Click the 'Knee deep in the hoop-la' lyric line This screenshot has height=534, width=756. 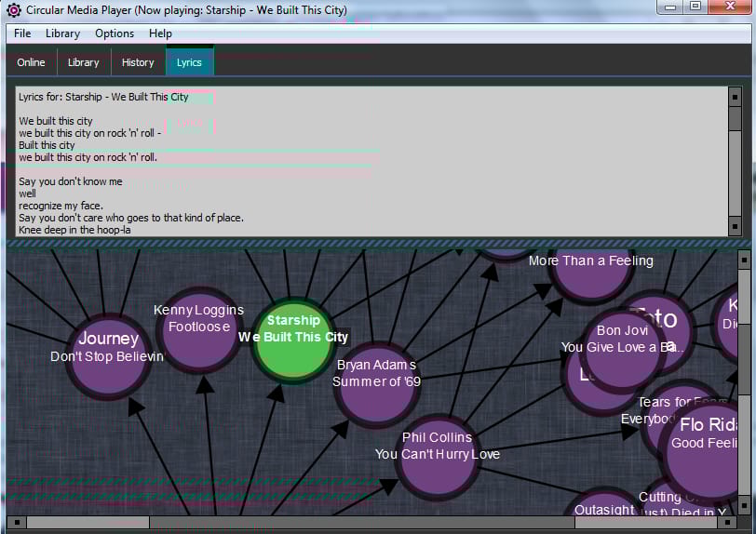click(74, 230)
